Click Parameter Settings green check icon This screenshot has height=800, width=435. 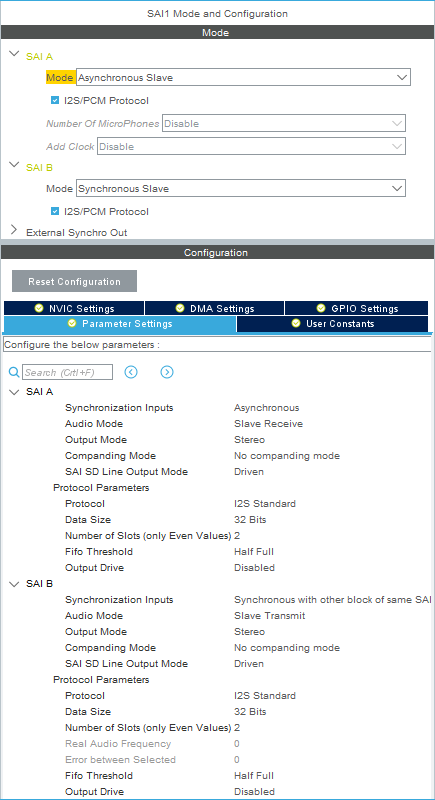coord(72,323)
